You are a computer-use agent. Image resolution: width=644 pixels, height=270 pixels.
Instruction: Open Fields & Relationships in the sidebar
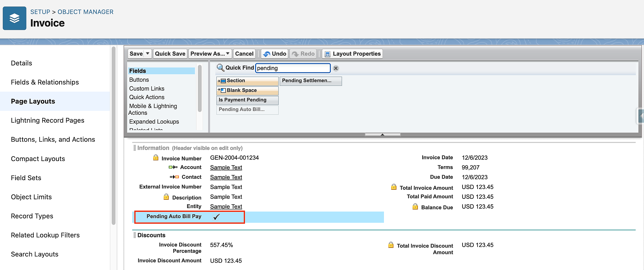point(45,82)
